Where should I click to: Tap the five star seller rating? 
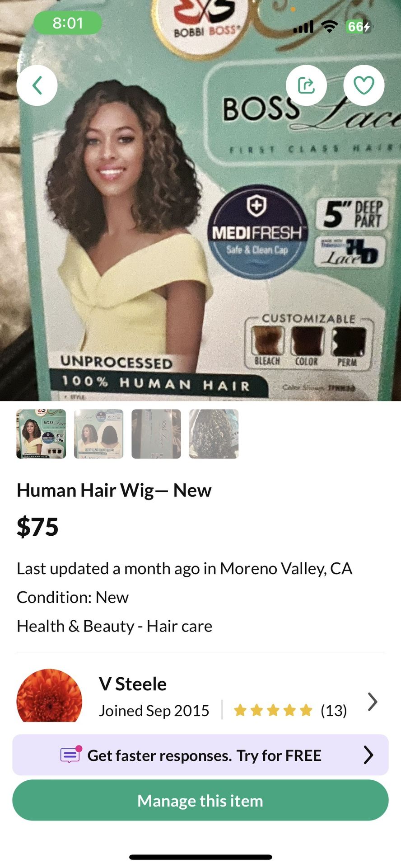(x=273, y=710)
